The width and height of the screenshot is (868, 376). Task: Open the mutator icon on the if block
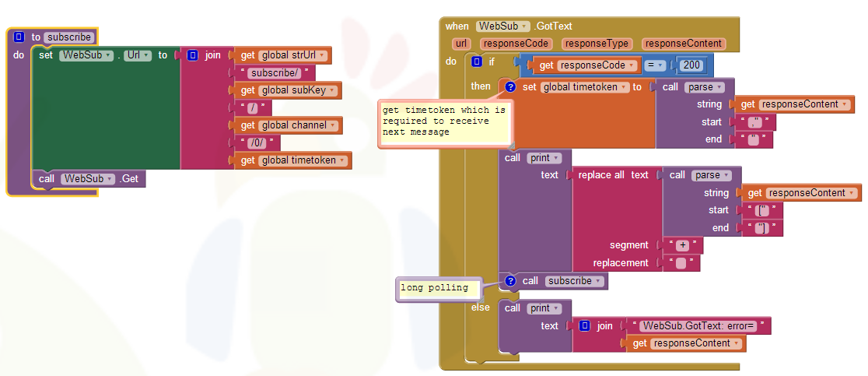478,61
